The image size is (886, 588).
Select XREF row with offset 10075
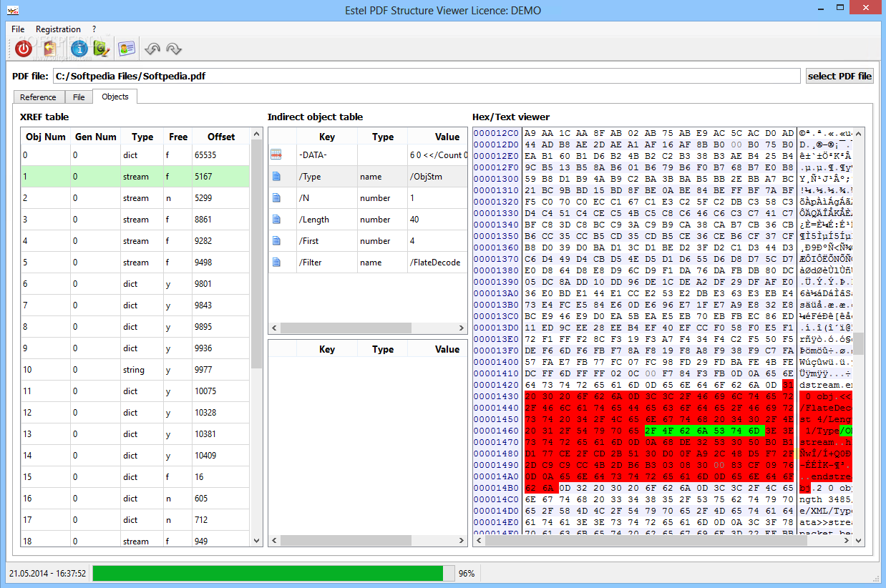tap(135, 391)
